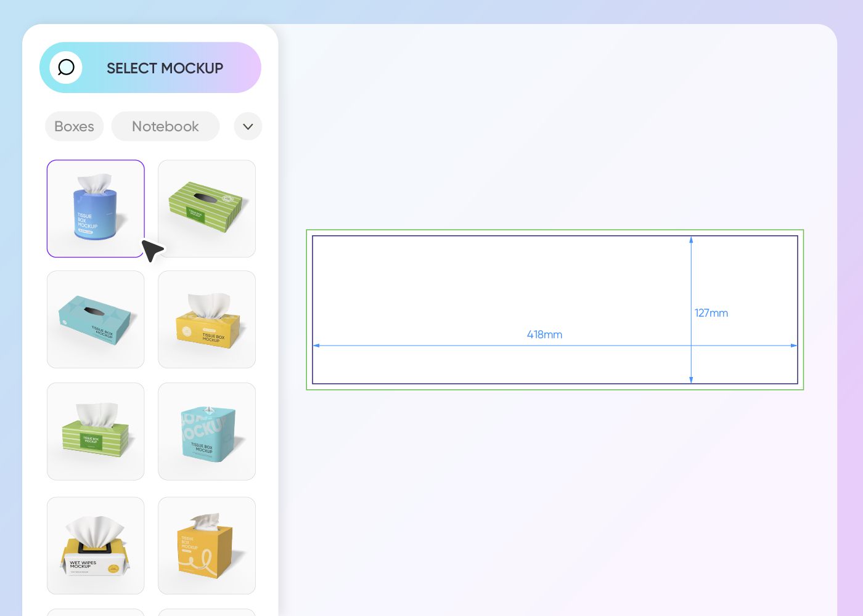
Task: Open the Boxes filter category
Action: 74,126
